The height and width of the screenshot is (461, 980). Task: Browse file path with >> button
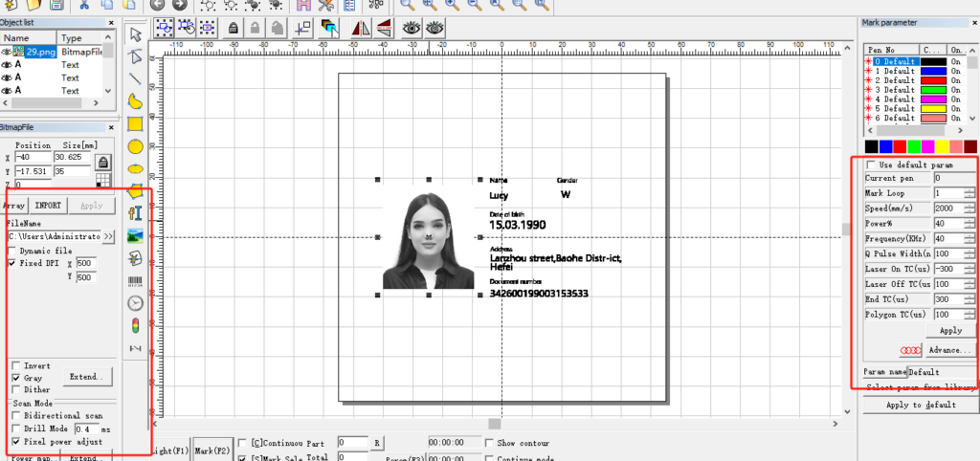tap(109, 235)
